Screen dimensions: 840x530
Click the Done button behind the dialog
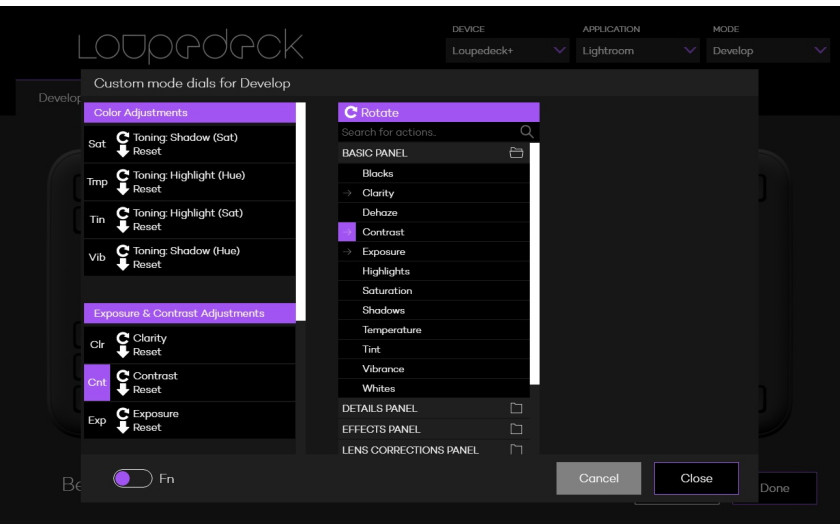775,488
